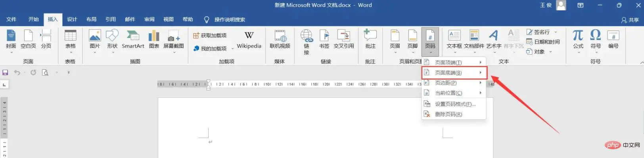Expand the signature line (签名行) dropdown arrow
This screenshot has height=158, width=644.
(556, 32)
